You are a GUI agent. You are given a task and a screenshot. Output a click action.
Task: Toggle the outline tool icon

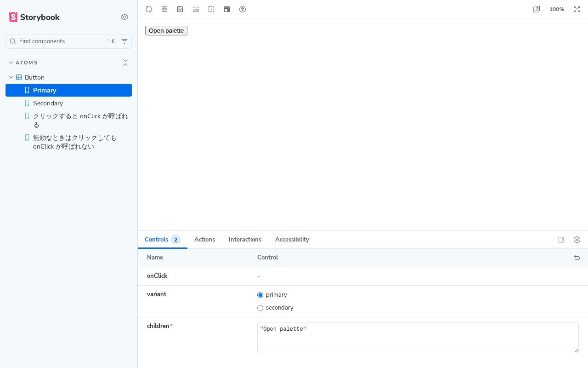[211, 9]
